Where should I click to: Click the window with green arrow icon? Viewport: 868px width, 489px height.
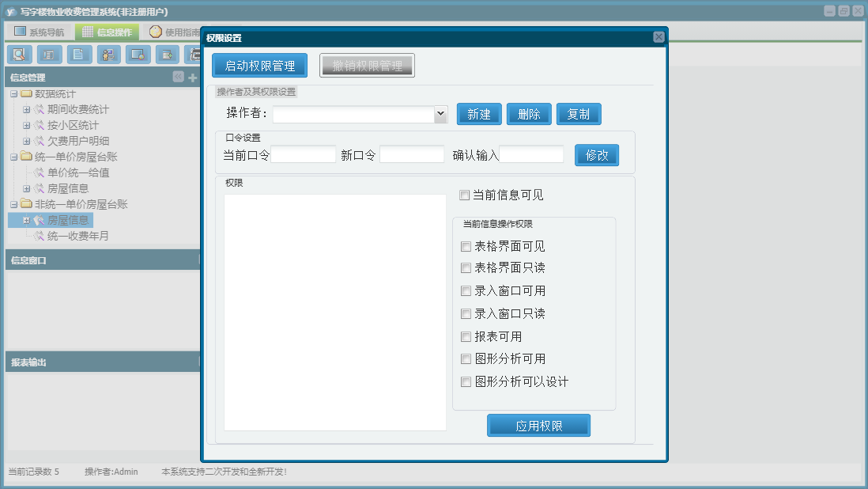167,55
